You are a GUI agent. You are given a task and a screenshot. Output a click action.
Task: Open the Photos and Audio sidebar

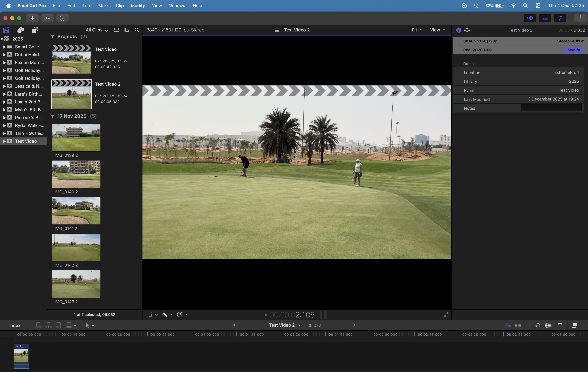[20, 30]
